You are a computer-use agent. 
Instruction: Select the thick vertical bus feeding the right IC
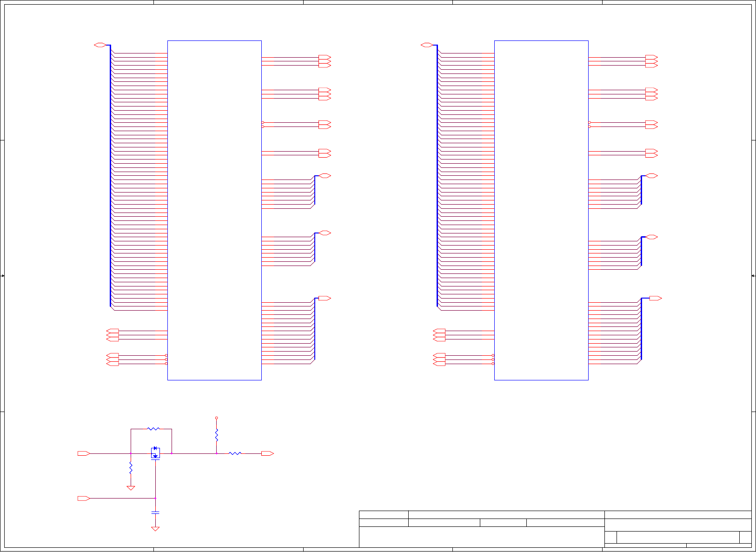(x=437, y=176)
